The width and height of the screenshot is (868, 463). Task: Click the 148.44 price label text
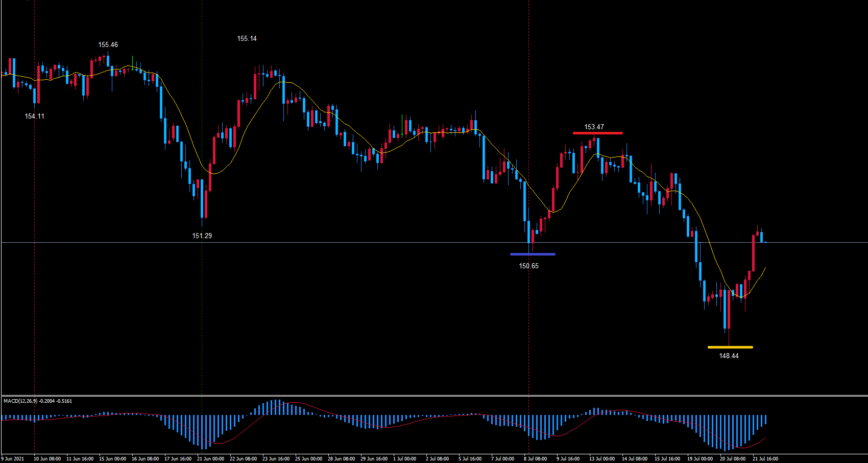point(729,356)
